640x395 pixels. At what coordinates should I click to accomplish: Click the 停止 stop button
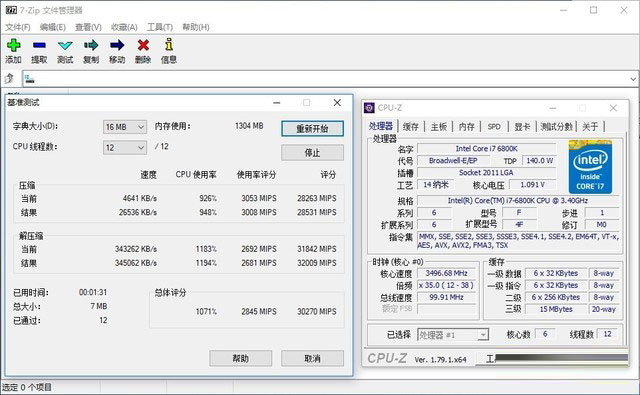pos(312,153)
